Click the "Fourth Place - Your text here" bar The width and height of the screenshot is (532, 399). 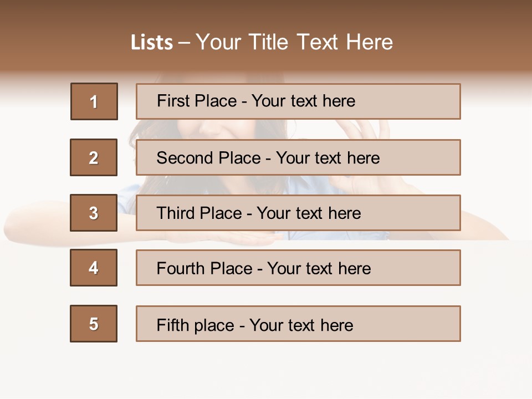[298, 268]
